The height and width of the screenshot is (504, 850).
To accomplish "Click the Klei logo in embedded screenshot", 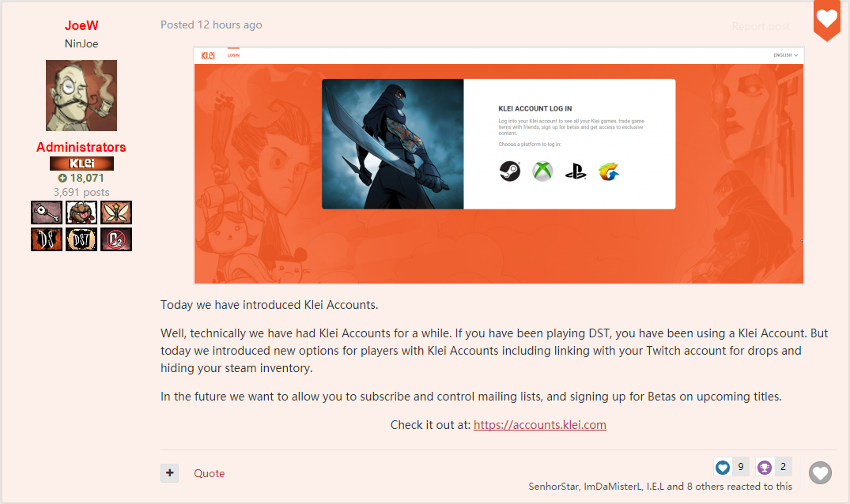I will [x=208, y=55].
